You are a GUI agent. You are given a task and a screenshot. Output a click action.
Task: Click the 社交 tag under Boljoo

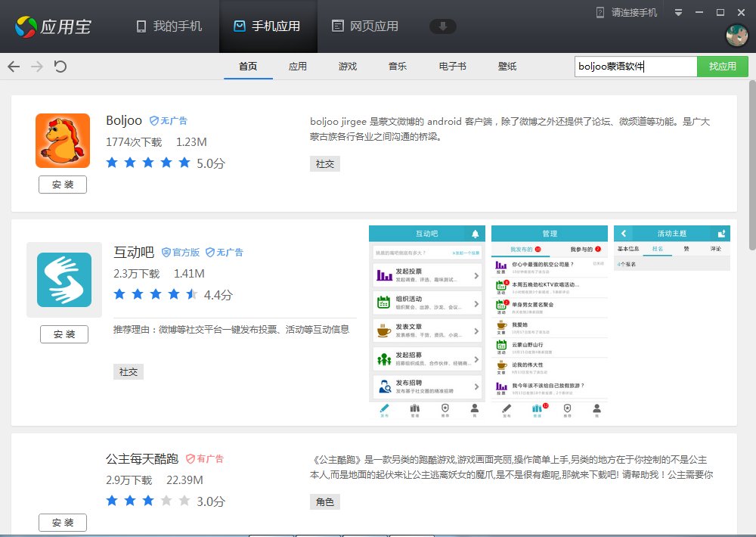pos(324,163)
